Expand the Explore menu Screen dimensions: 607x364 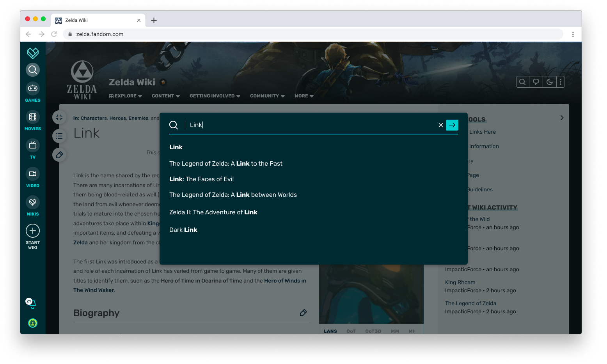(x=125, y=96)
